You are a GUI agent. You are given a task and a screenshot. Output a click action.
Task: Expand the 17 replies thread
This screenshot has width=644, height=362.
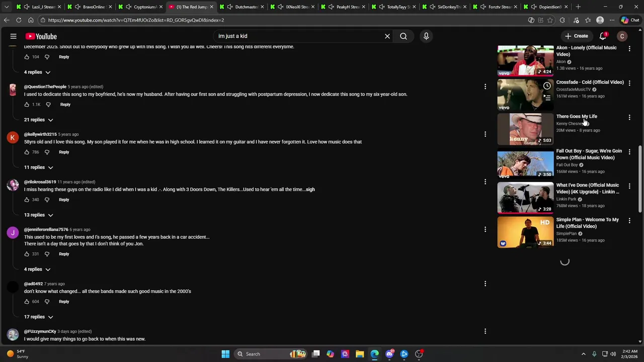point(39,317)
